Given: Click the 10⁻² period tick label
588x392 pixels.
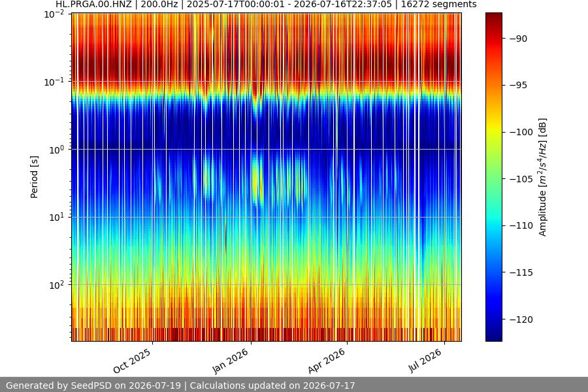Looking at the screenshot, I should (54, 14).
